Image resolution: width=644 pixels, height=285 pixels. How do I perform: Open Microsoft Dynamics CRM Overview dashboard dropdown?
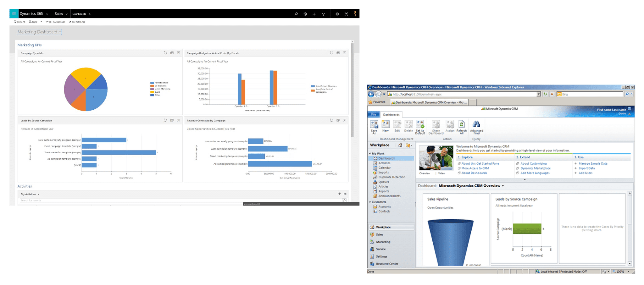[x=503, y=186]
